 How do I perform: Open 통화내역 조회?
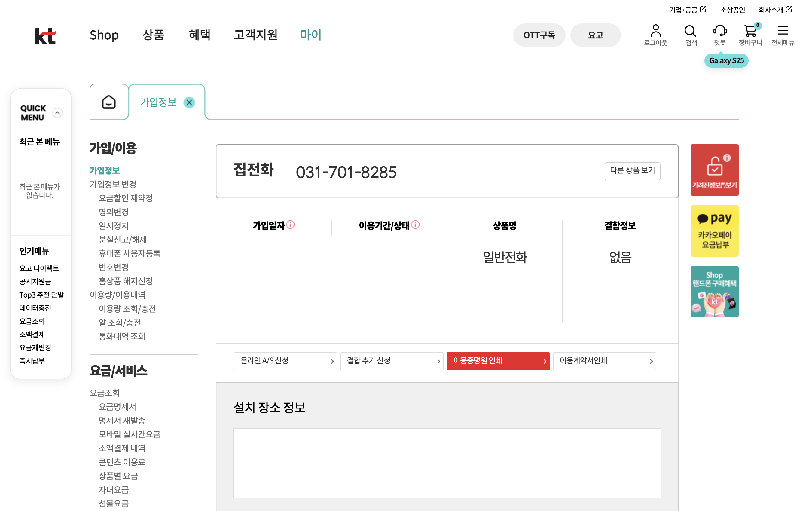coord(122,337)
